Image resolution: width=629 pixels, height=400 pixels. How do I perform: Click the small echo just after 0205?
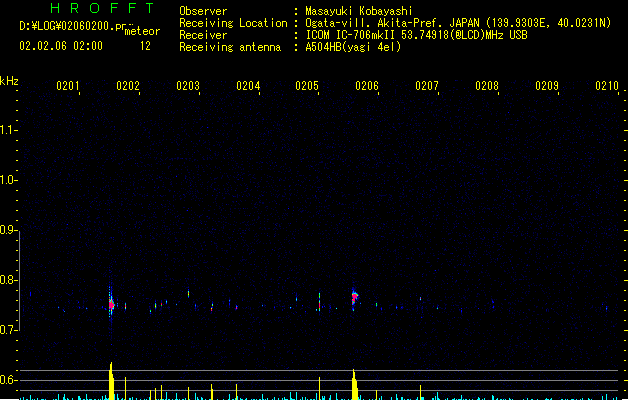pos(319,302)
